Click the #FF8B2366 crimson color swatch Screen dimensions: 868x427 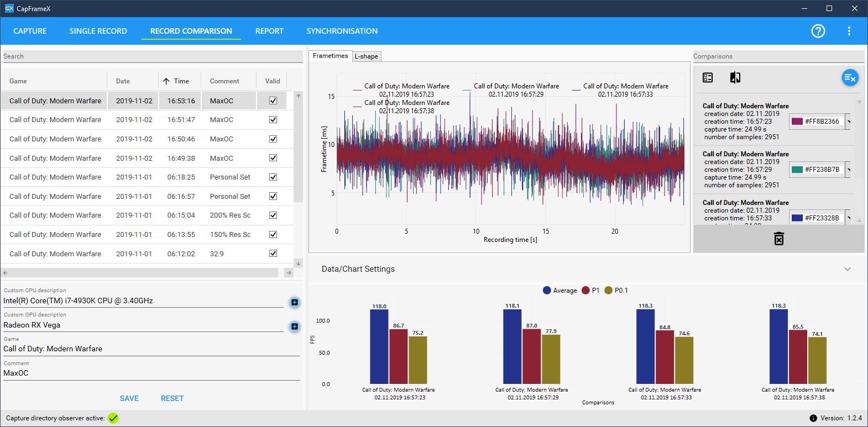pos(797,122)
